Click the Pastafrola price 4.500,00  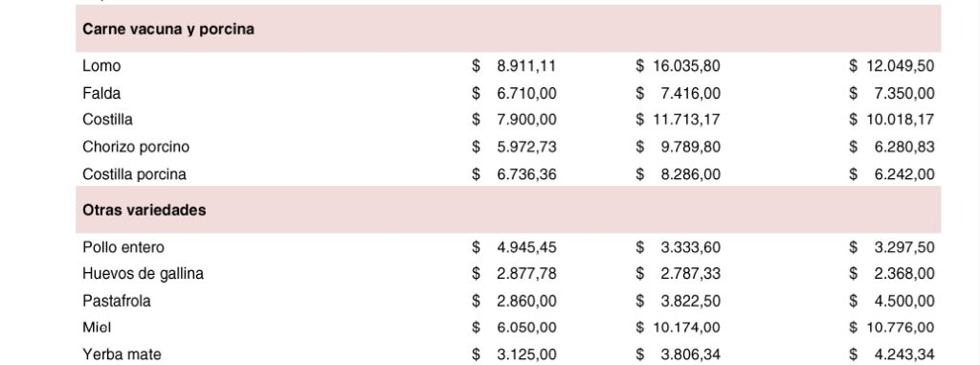point(904,301)
